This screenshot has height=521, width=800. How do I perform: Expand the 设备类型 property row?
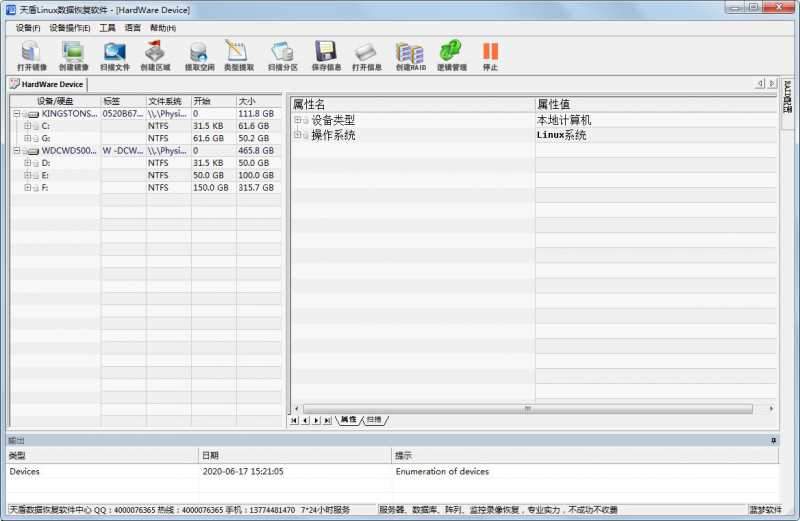coord(297,120)
